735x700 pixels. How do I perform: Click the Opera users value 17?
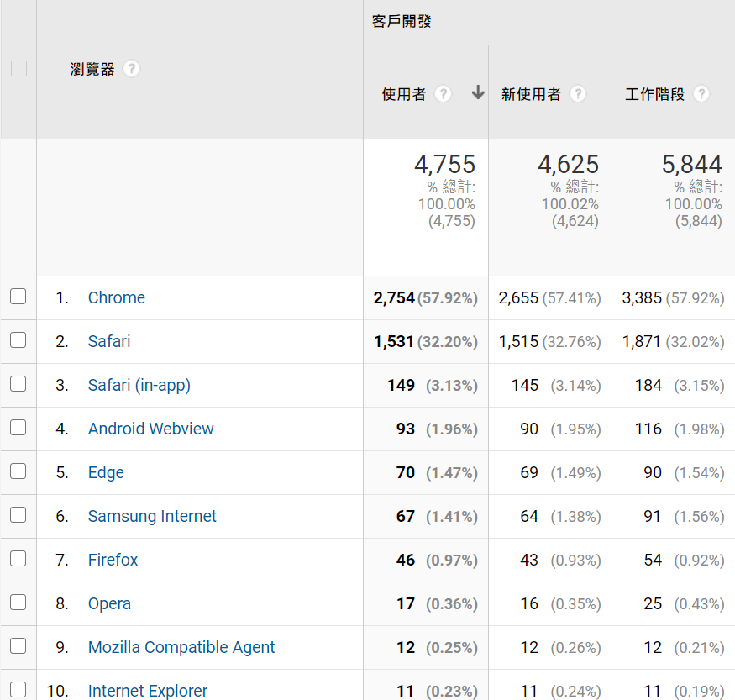click(405, 603)
